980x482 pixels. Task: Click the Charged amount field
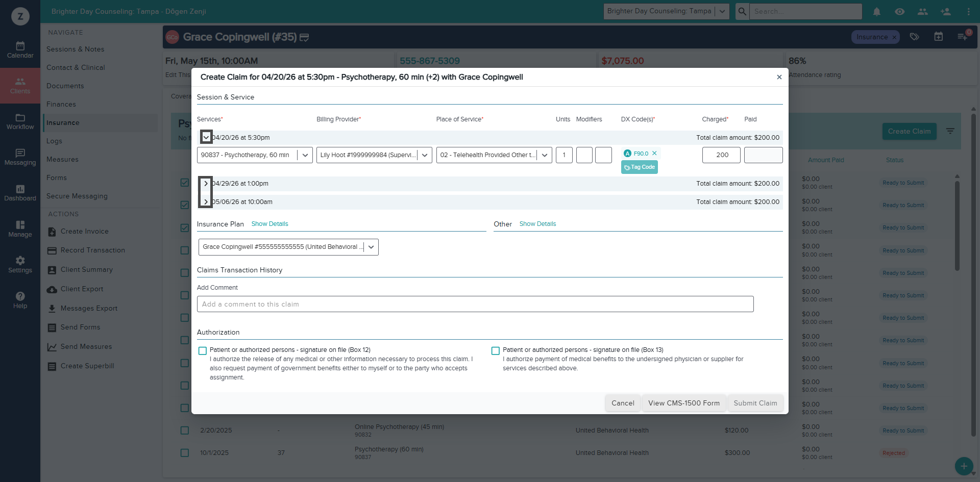[x=721, y=155]
